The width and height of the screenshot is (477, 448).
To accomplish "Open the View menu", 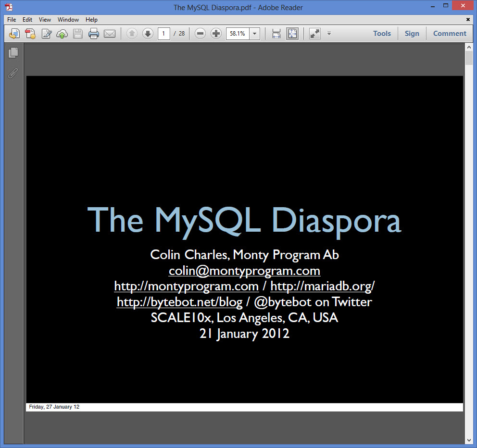I will point(45,19).
